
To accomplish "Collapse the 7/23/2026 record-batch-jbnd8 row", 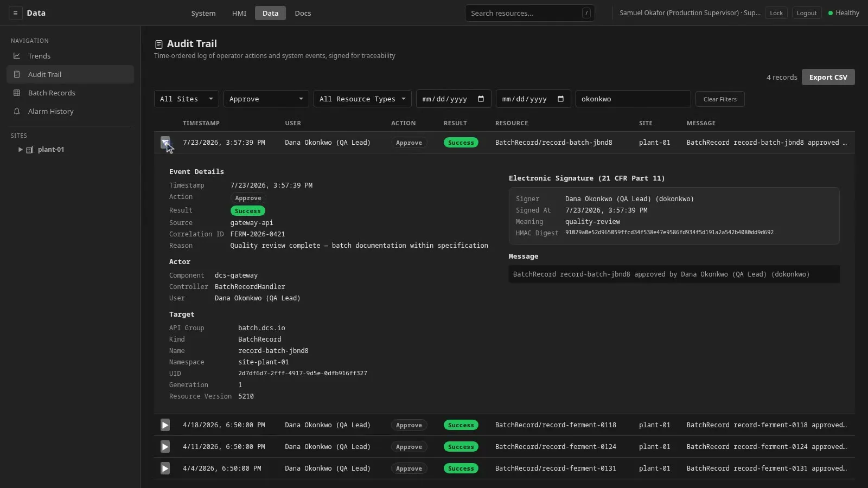I will [165, 143].
